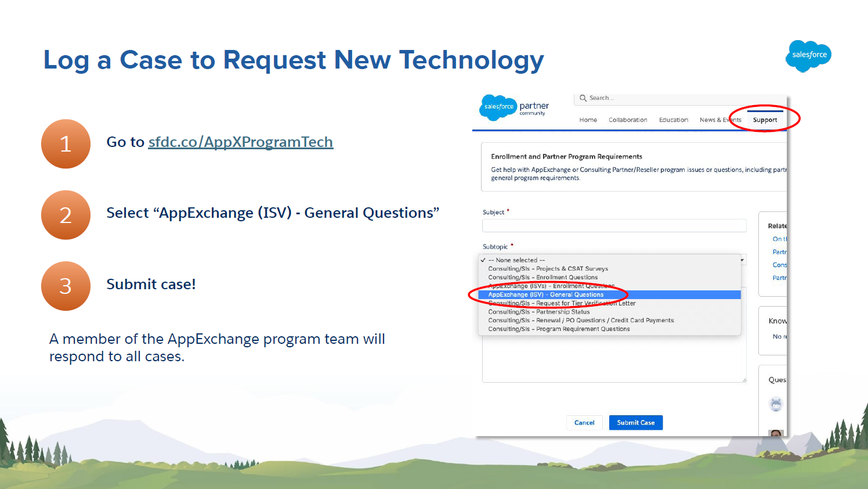Screen dimensions: 868x489
Task: Click the 'Subtopic' field label
Action: click(x=495, y=247)
